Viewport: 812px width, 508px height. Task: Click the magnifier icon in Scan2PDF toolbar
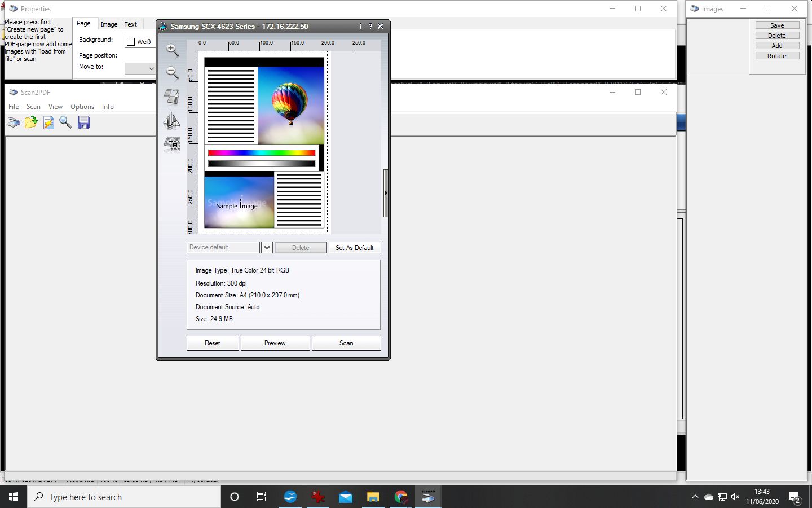coord(65,122)
